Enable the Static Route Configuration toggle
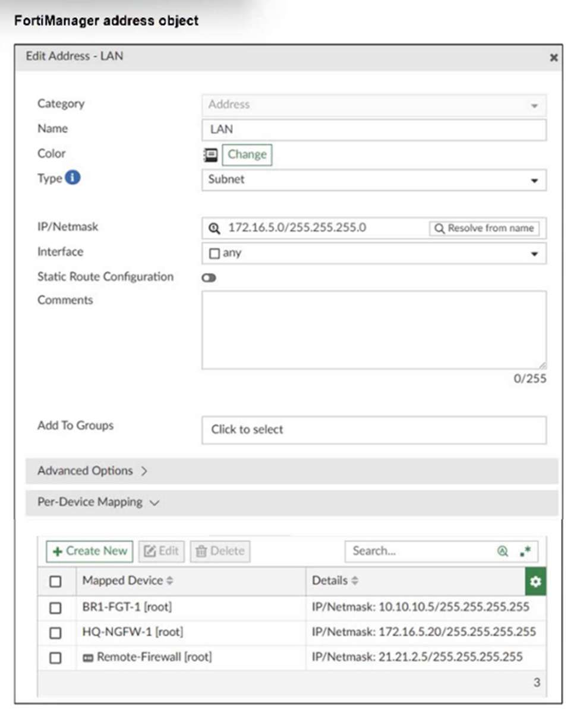580x728 pixels. (209, 278)
